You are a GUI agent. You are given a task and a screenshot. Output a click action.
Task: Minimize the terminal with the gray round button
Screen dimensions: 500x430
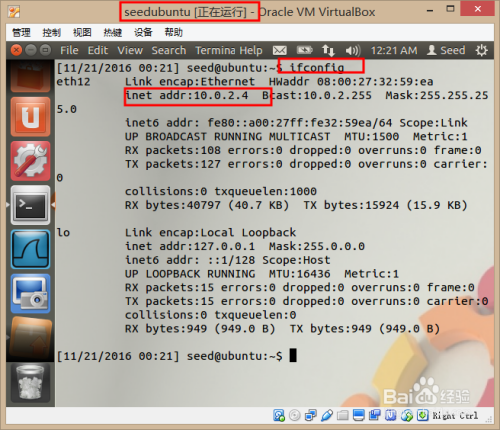pos(31,50)
